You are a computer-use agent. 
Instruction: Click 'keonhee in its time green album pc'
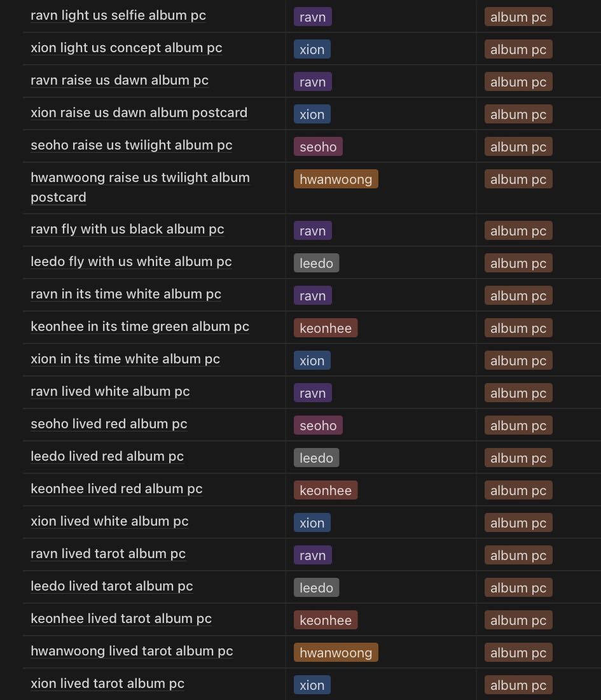[140, 326]
